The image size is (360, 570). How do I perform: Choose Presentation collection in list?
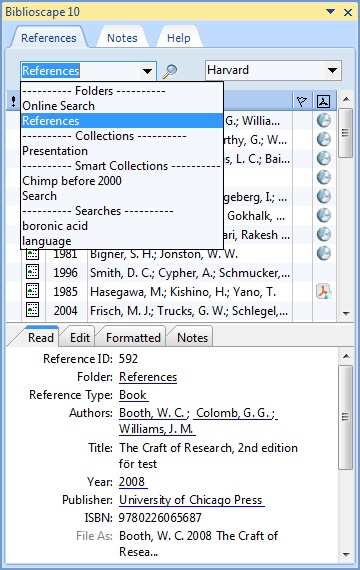click(122, 151)
